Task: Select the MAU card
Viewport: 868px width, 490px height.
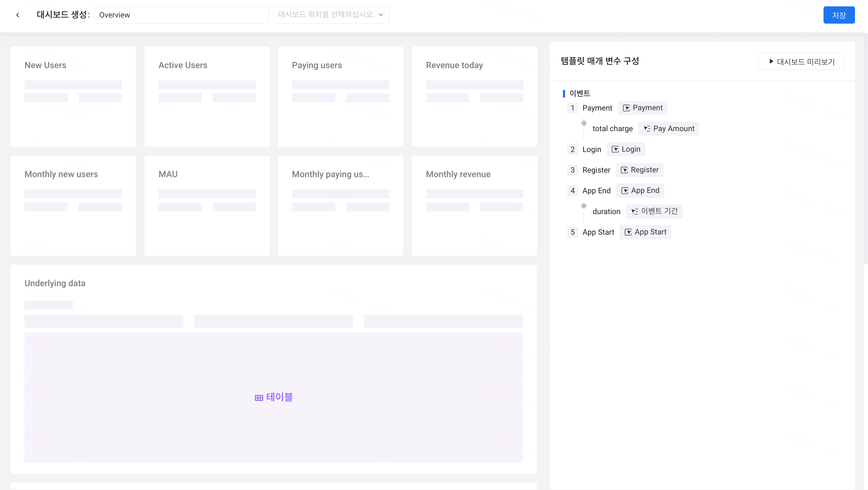Action: tap(207, 206)
